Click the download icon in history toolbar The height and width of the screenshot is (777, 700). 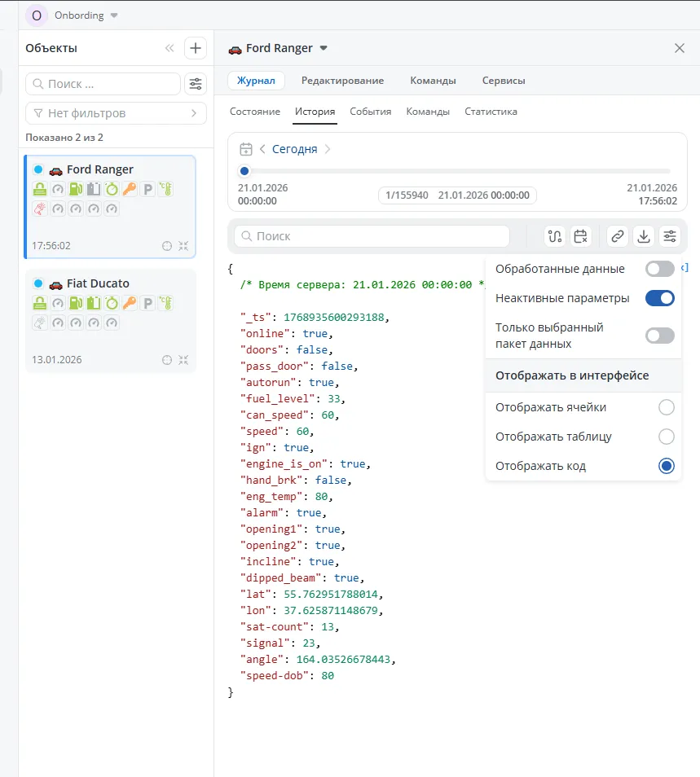(x=644, y=236)
